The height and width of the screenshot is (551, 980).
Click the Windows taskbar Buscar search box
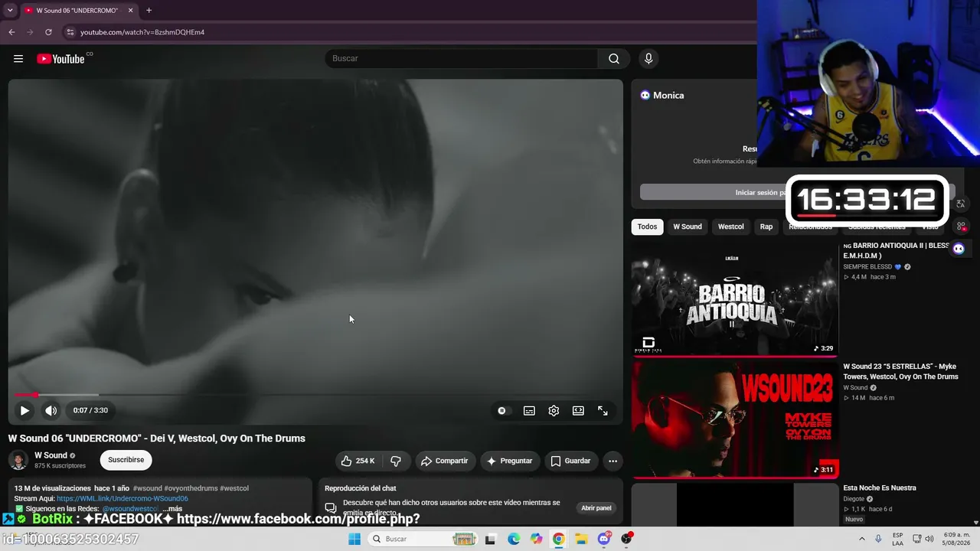[x=423, y=539]
